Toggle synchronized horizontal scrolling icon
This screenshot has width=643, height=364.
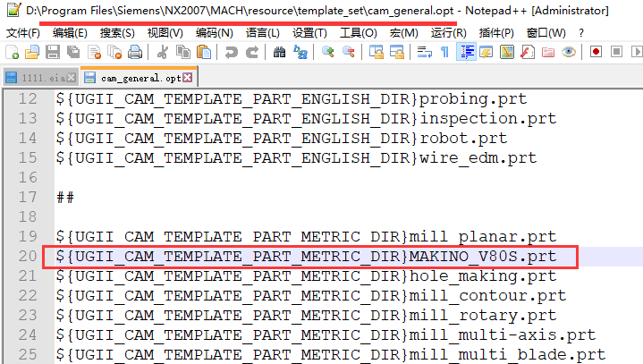[x=396, y=52]
